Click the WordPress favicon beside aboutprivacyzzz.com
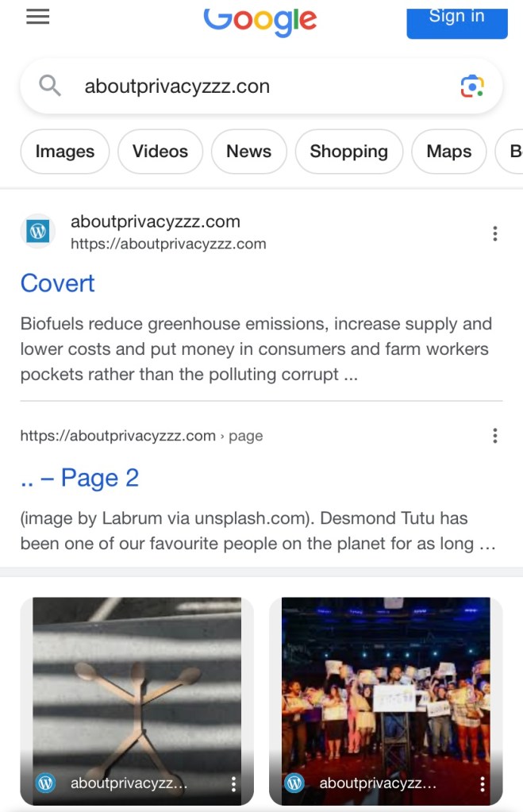Screen dimensions: 523x812 [x=37, y=232]
